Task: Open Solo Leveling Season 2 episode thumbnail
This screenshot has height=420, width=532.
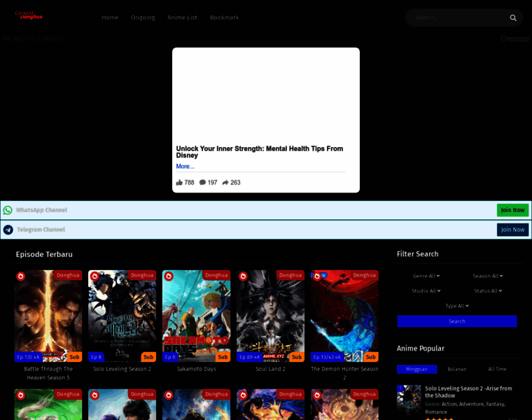Action: click(122, 316)
